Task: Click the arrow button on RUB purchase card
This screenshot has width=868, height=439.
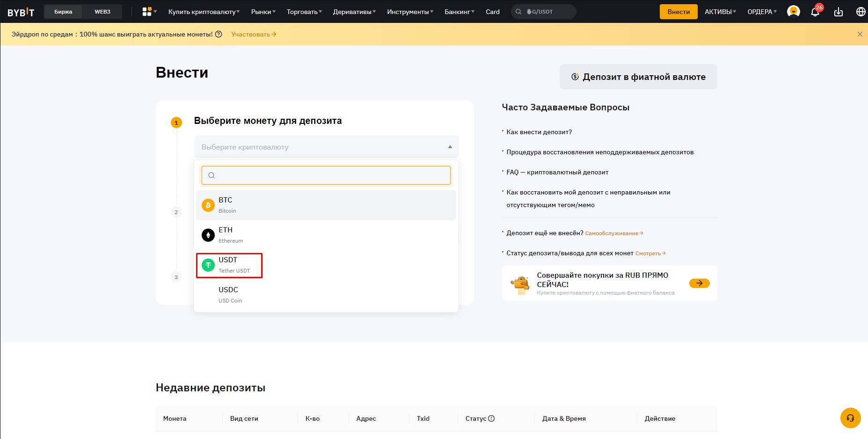Action: [699, 283]
